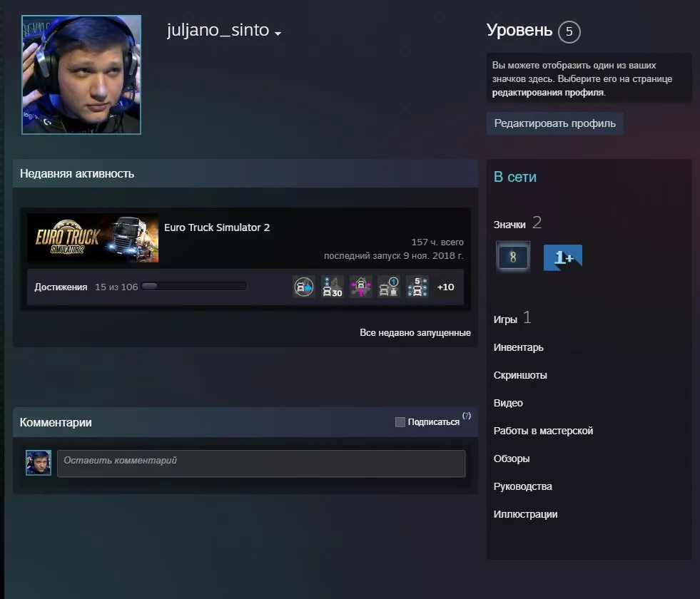The image size is (700, 599).
Task: Click the (?) help icon near Подписаться
Action: coord(467,416)
